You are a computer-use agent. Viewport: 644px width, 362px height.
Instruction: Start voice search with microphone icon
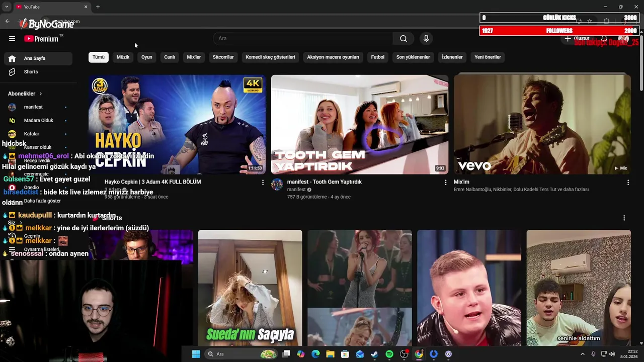pyautogui.click(x=426, y=39)
